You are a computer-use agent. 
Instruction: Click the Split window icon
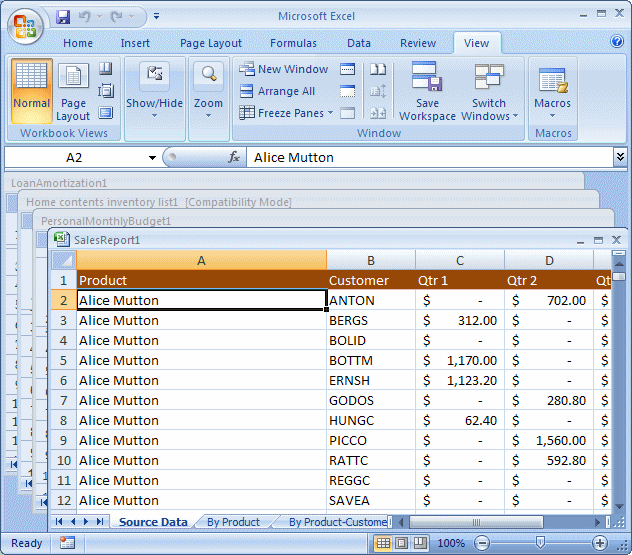[347, 69]
